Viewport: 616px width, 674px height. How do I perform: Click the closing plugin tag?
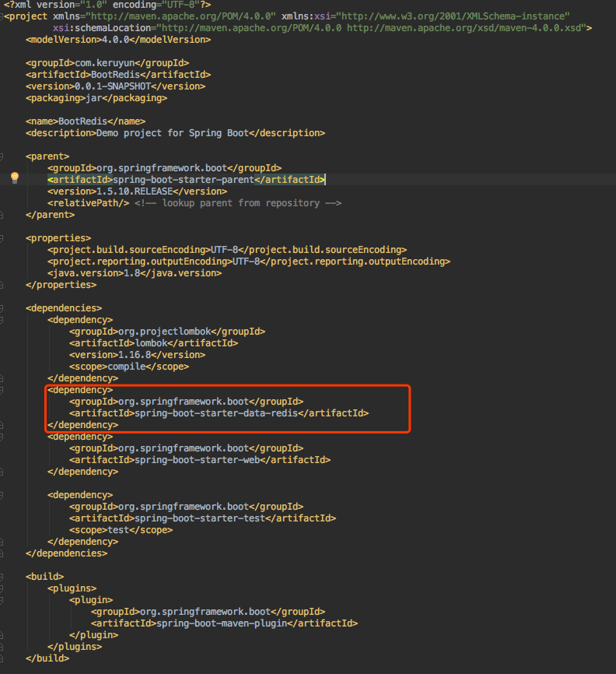[x=93, y=635]
